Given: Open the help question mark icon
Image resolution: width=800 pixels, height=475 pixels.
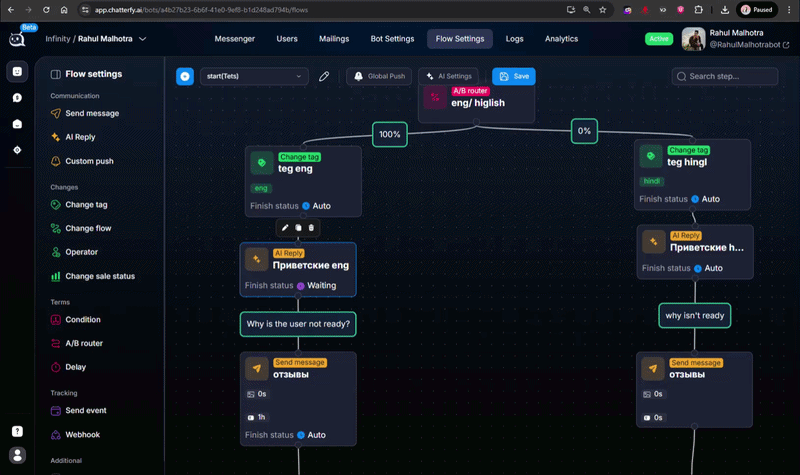Looking at the screenshot, I should point(17,432).
